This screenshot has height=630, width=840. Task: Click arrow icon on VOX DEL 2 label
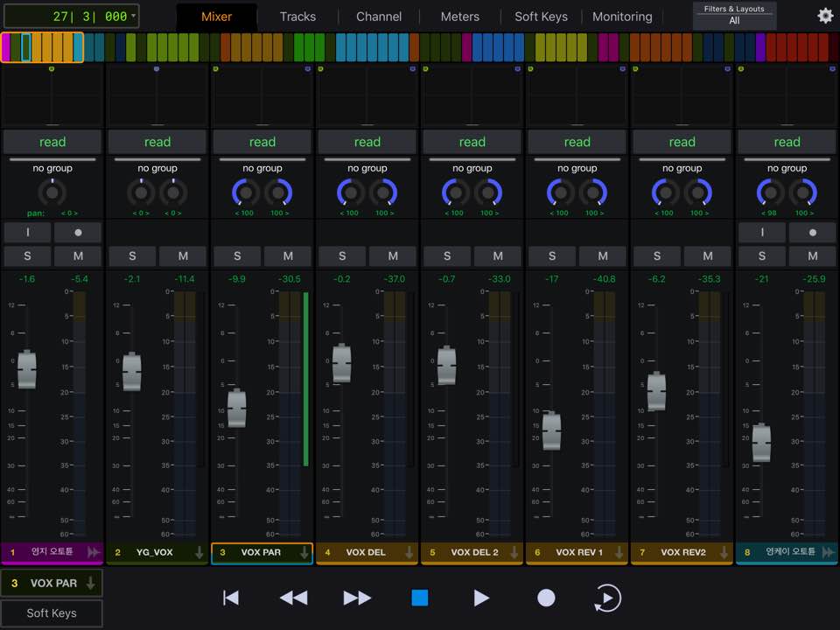514,552
